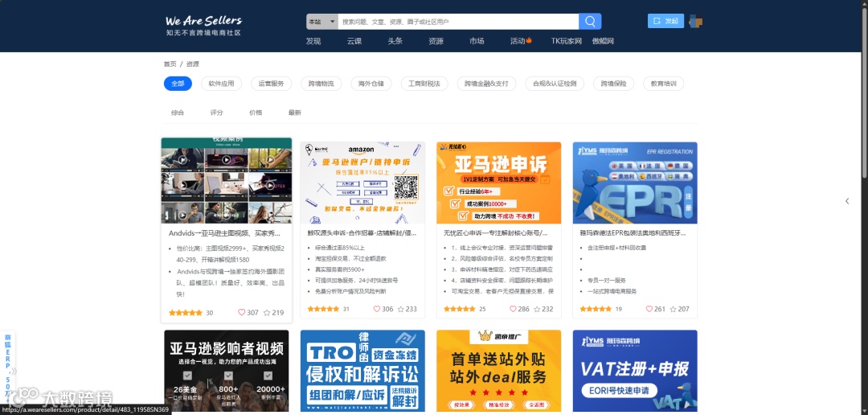
Task: Click the 鲸叹源头申诉 card star rating
Action: point(323,309)
